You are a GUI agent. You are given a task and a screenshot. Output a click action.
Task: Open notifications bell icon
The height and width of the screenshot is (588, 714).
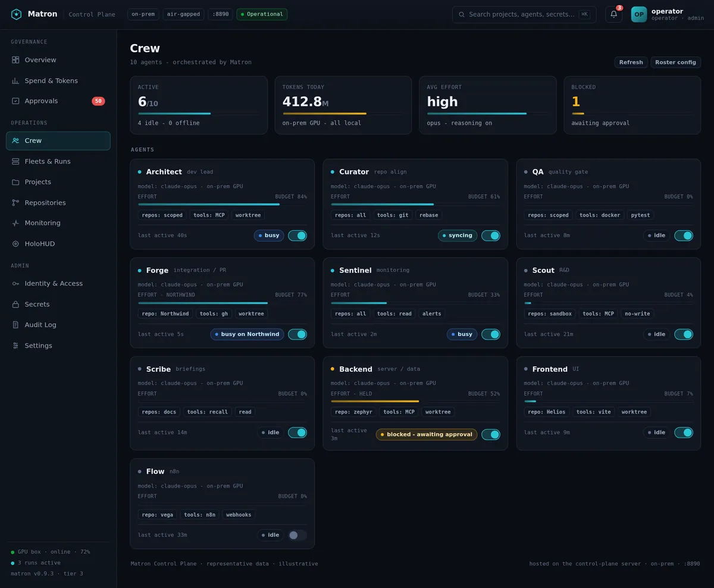tap(614, 14)
